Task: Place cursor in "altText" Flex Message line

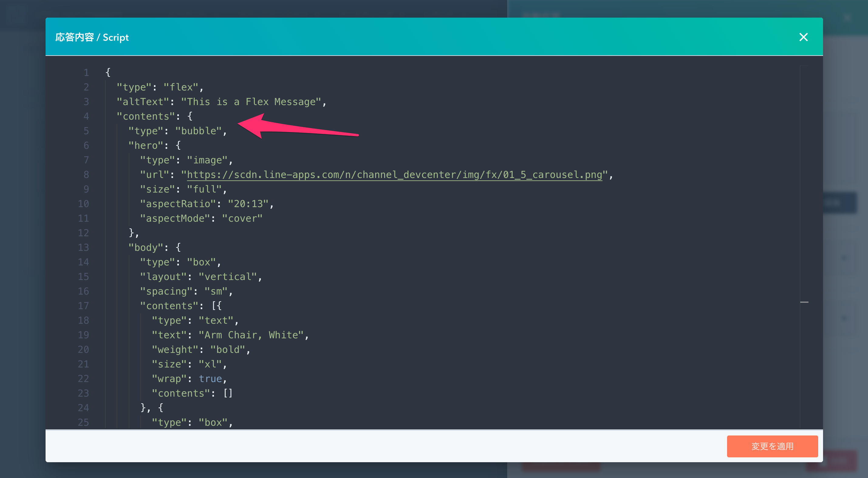Action: (251, 102)
